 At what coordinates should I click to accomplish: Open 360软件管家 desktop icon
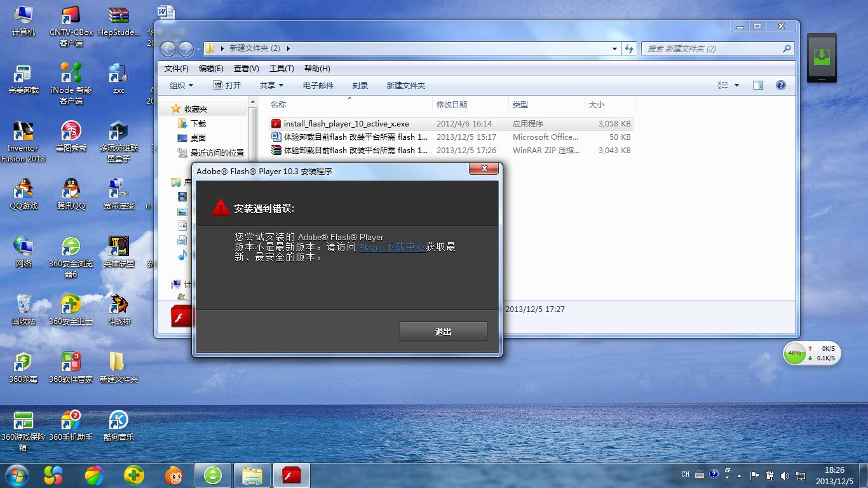71,368
